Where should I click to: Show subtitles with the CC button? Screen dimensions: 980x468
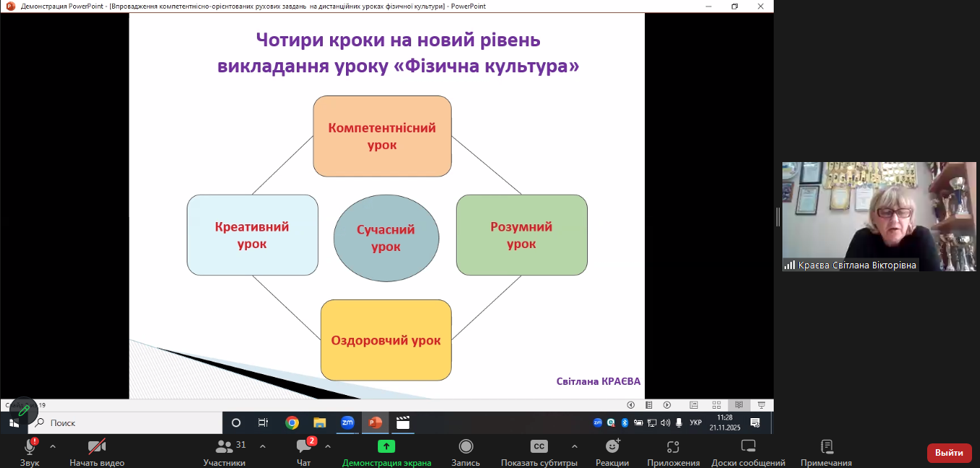pyautogui.click(x=538, y=447)
